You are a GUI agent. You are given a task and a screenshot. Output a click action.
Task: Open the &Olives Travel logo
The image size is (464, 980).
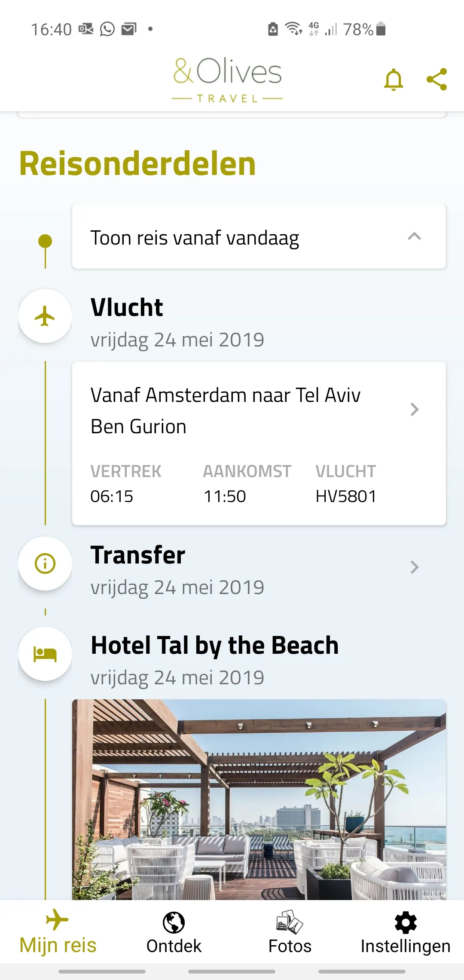(227, 80)
